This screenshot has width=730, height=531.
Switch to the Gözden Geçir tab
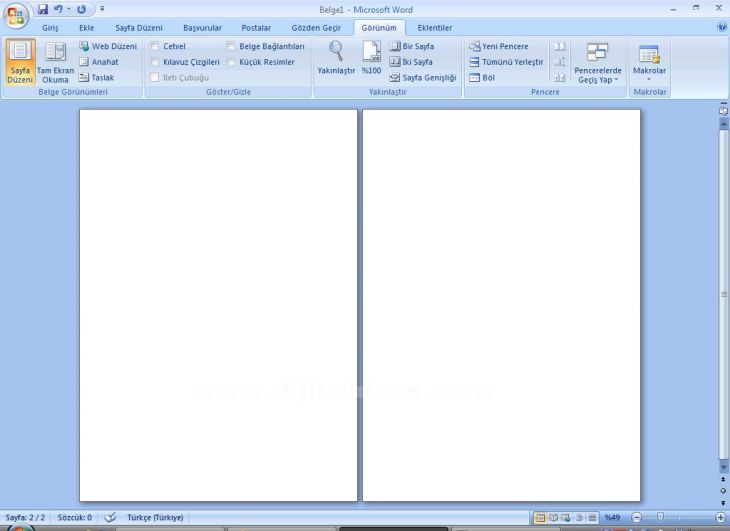[x=316, y=28]
